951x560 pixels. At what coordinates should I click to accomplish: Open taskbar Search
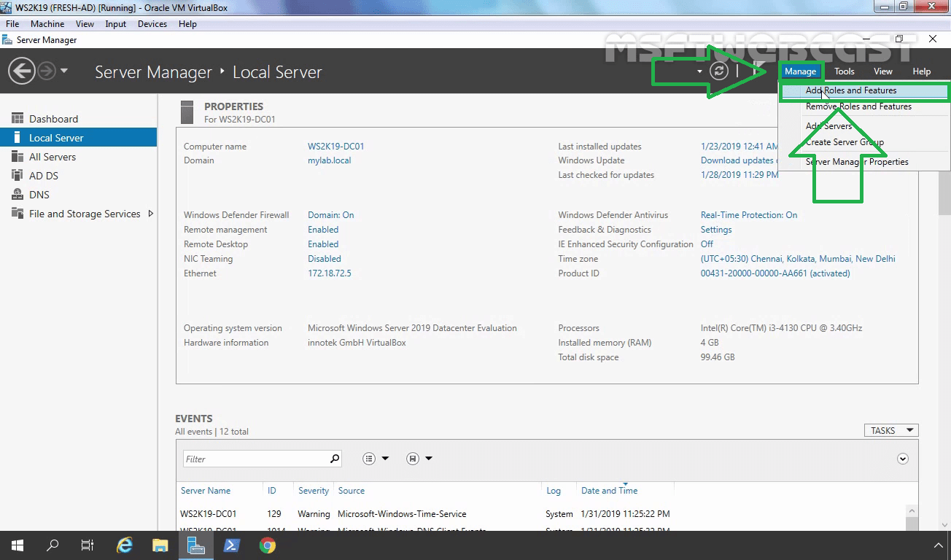point(53,545)
